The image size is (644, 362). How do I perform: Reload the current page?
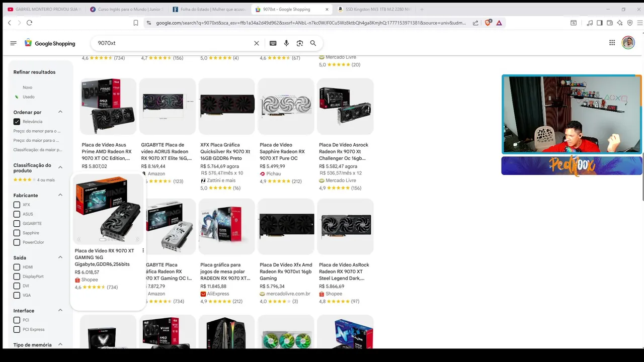[29, 23]
